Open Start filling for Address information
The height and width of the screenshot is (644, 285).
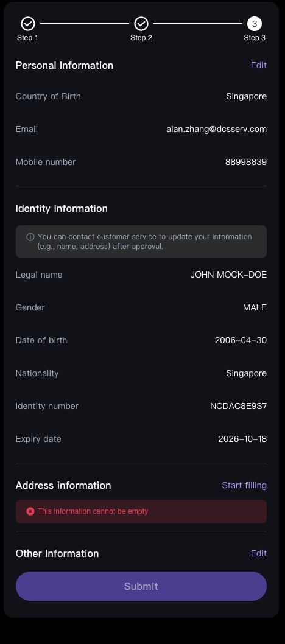pyautogui.click(x=244, y=486)
